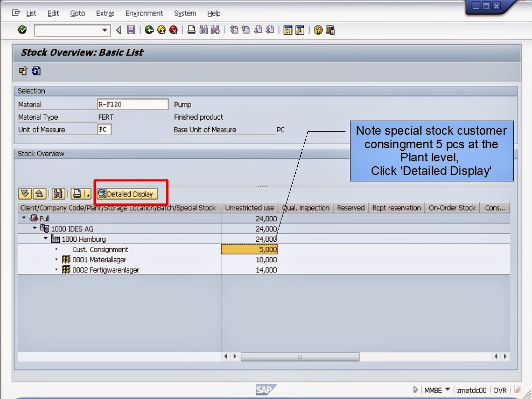Screen dimensions: 532x399
Task: Open the command field dropdown arrow
Action: 105,30
